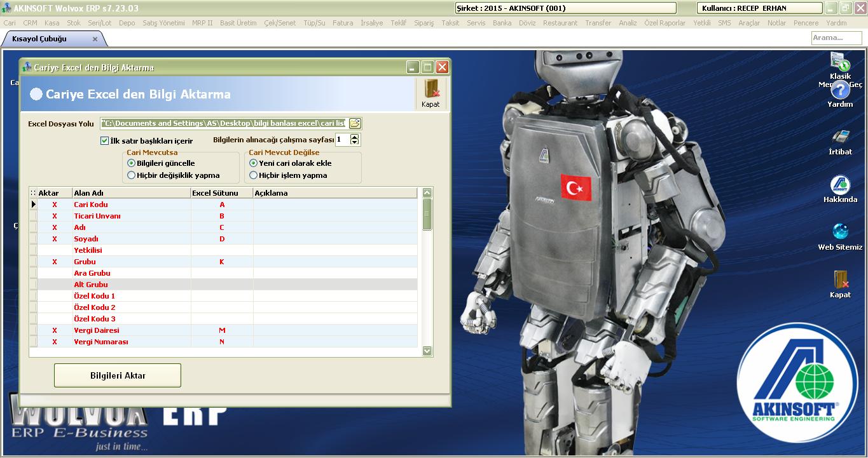
Task: Open Klasik Menüye Geç shortcut icon
Action: tap(840, 62)
